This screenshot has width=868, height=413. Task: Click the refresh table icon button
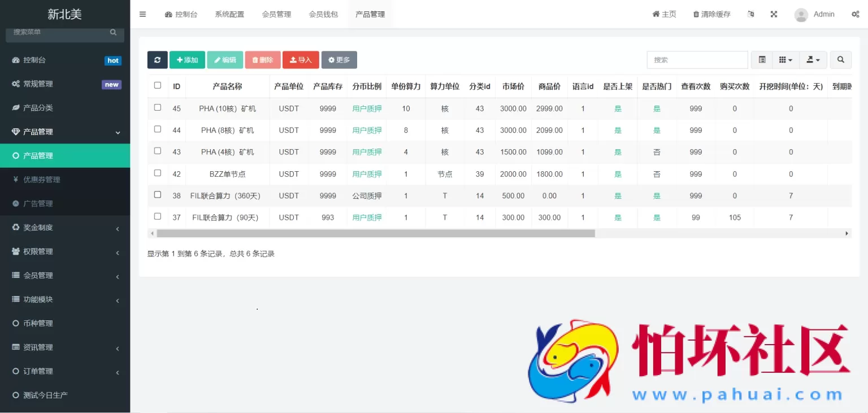(157, 60)
